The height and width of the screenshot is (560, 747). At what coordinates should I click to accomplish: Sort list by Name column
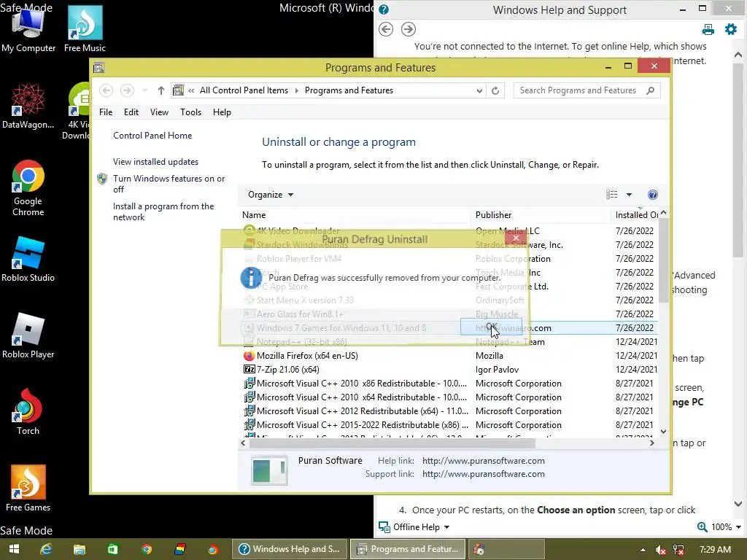[355, 215]
